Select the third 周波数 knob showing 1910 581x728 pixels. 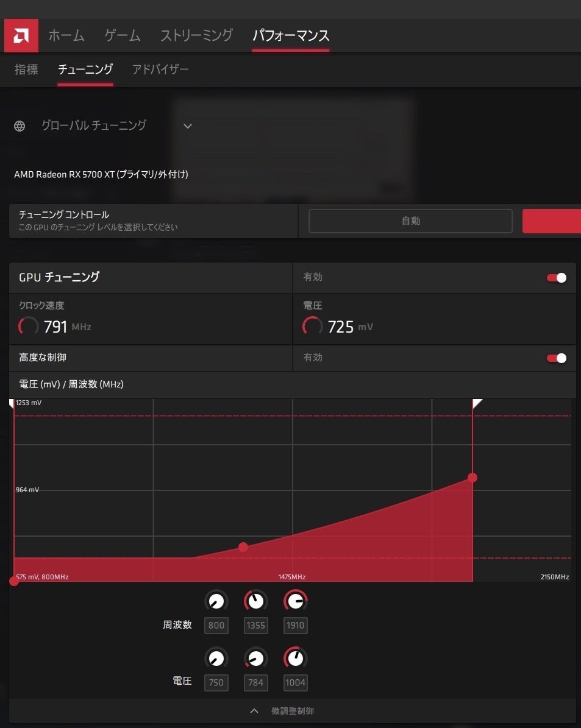pyautogui.click(x=295, y=601)
